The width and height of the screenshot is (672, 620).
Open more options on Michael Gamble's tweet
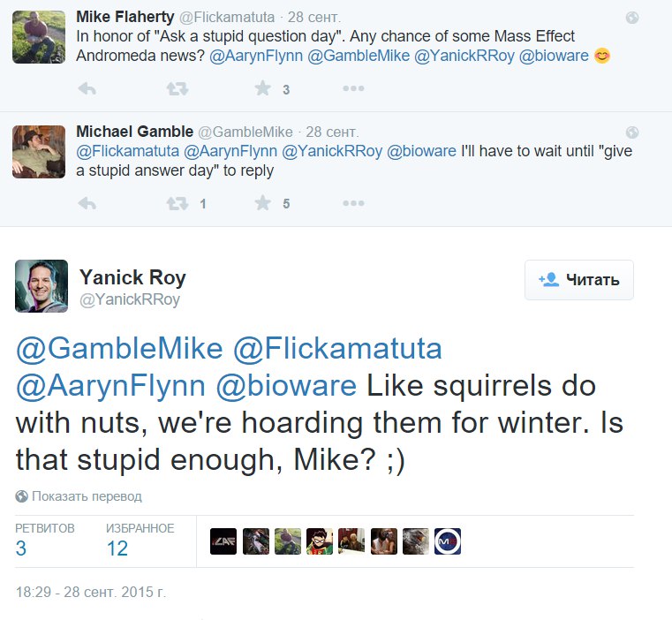click(353, 204)
